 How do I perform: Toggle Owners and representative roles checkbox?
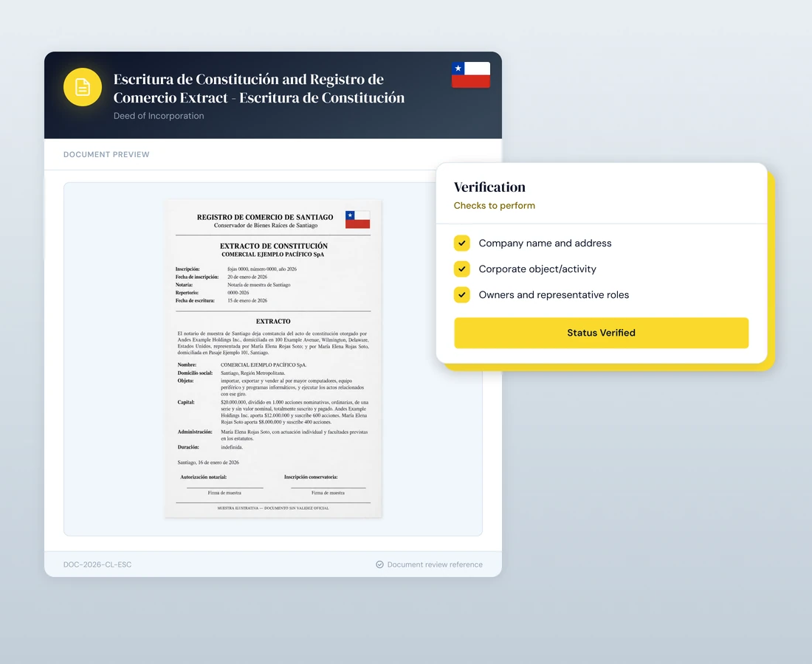462,294
